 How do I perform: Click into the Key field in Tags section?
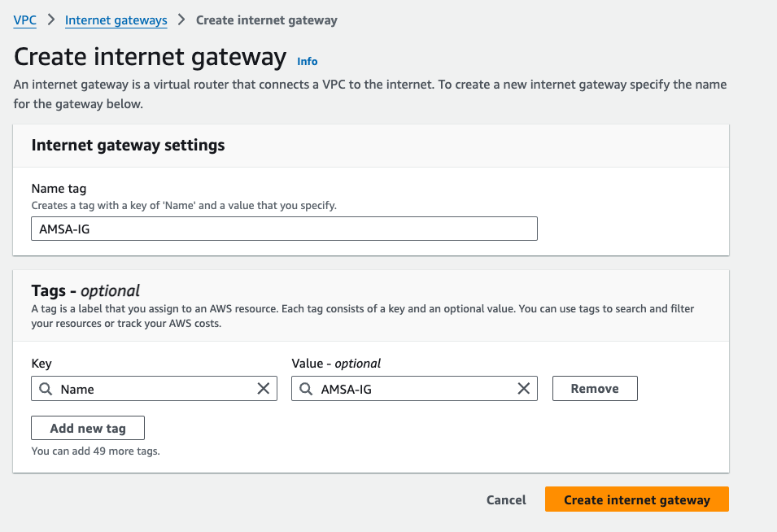[x=155, y=389]
